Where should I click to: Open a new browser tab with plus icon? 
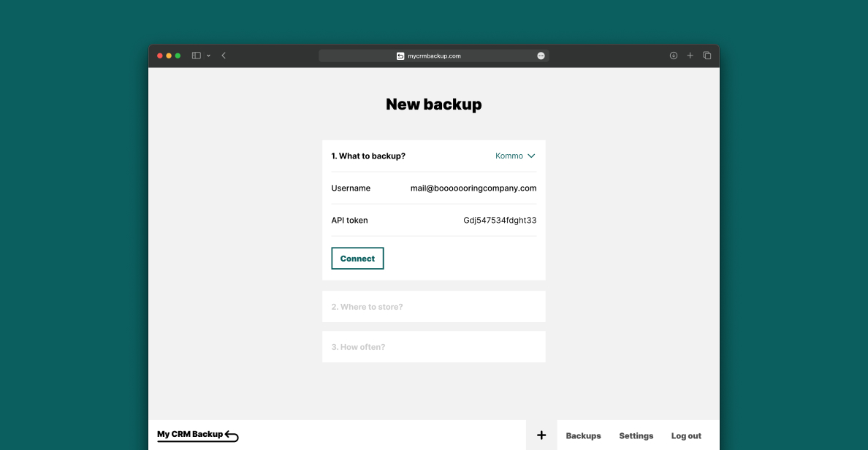click(690, 56)
